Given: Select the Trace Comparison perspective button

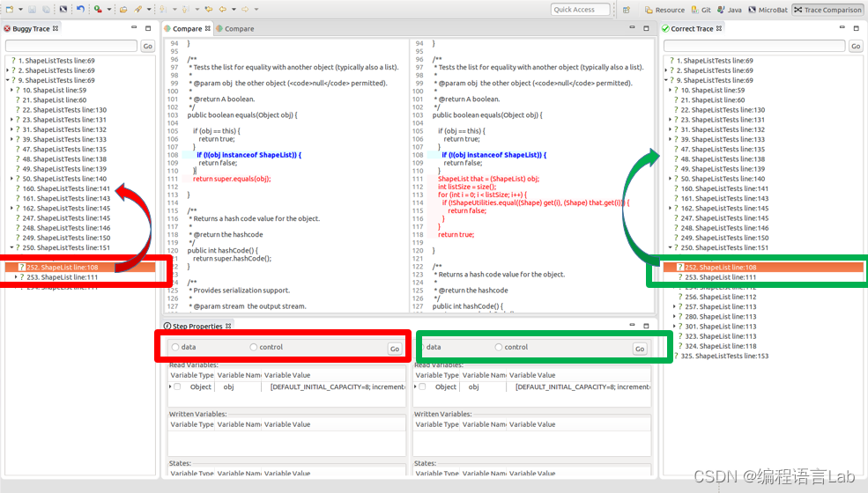Looking at the screenshot, I should pos(827,10).
